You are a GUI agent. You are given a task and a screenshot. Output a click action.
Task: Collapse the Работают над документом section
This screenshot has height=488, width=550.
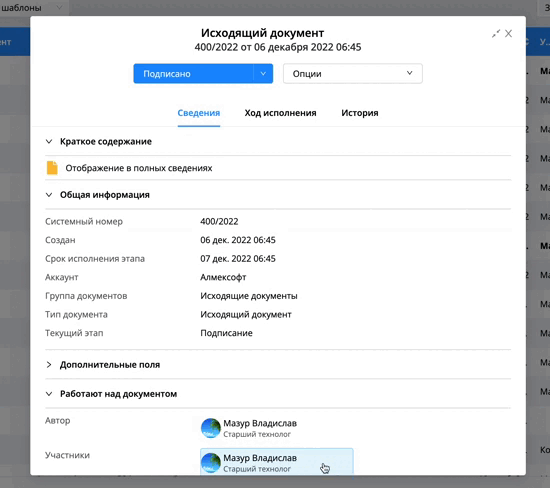click(49, 394)
